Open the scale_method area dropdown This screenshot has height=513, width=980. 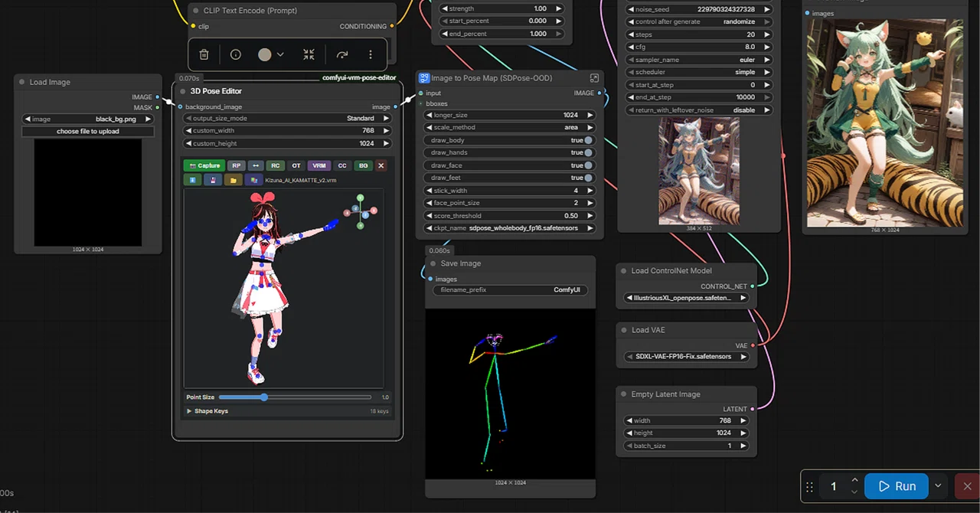[509, 128]
